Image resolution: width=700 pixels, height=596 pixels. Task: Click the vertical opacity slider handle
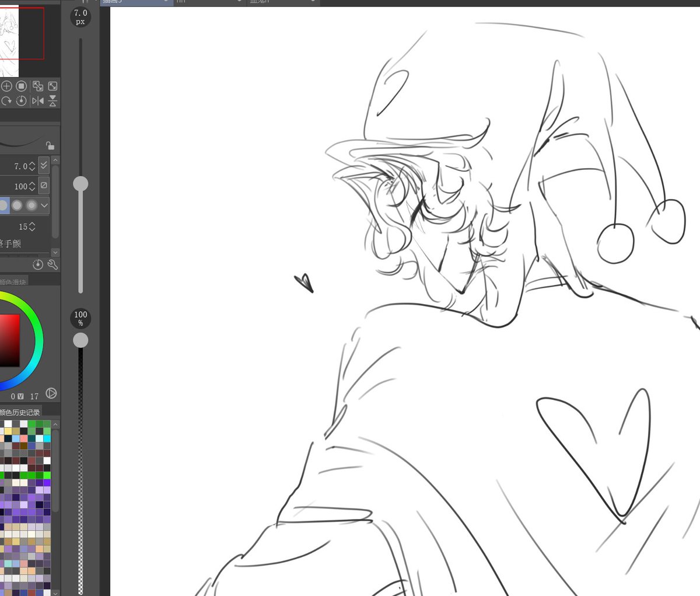(x=80, y=340)
